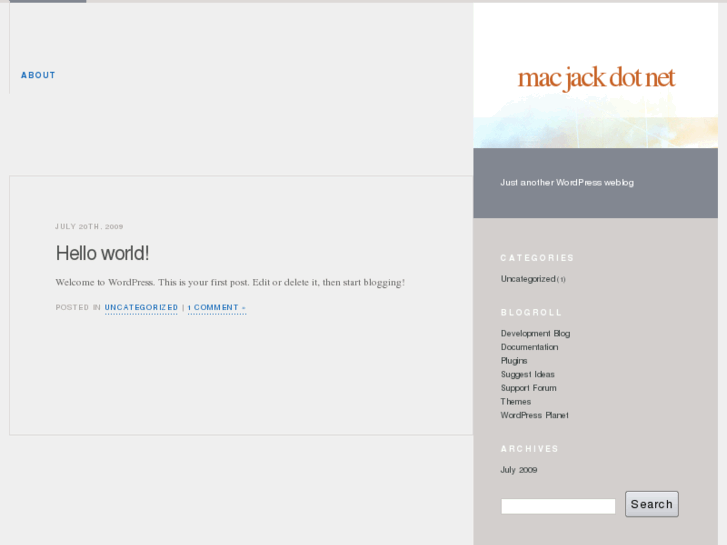Open the Hello world! post title
Screen dimensions: 727x545
(x=102, y=253)
